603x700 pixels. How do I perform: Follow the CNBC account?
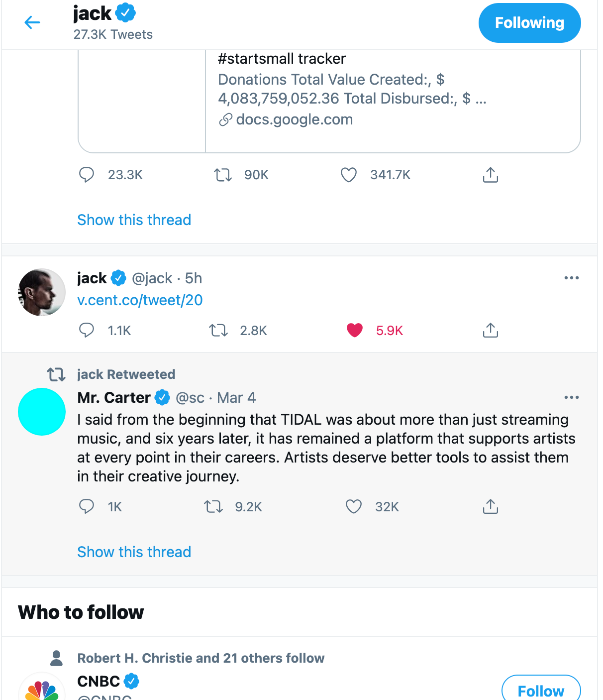(541, 690)
